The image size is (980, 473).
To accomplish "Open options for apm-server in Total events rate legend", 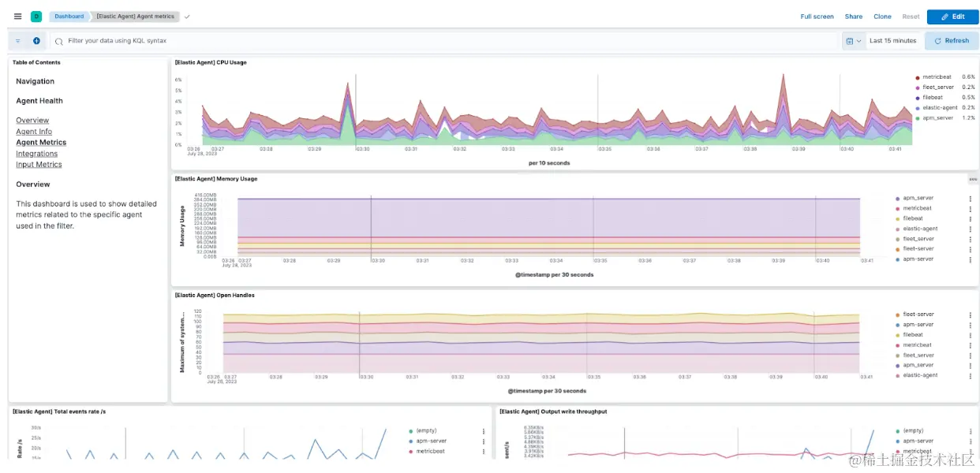I will tap(484, 441).
